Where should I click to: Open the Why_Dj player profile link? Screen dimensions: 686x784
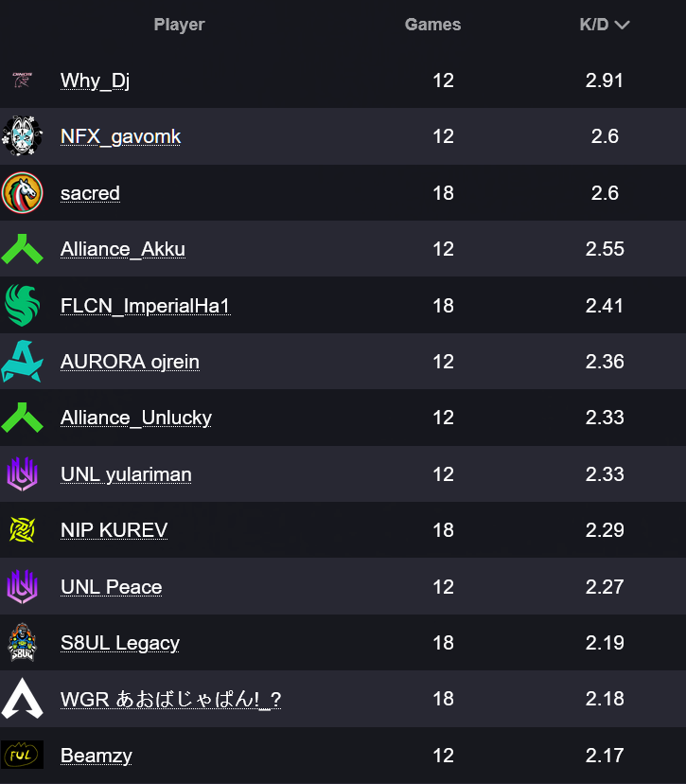point(95,80)
